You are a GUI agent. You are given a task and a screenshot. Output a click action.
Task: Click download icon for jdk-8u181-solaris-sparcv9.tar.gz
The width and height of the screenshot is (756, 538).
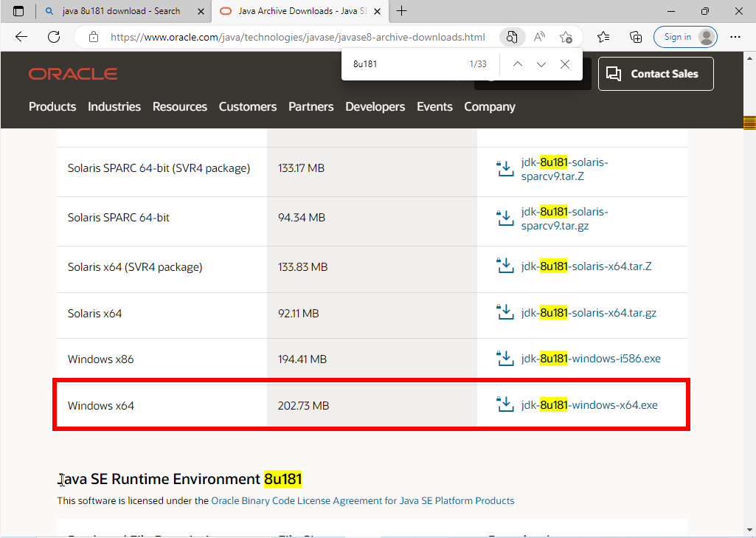coord(505,218)
